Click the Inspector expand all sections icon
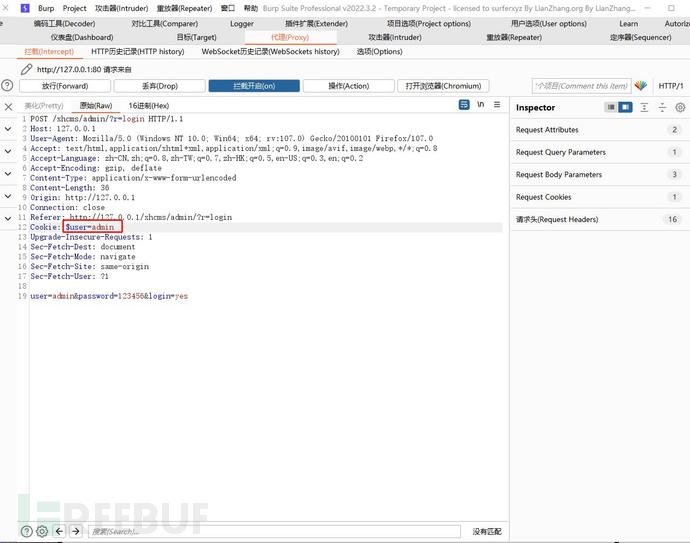The image size is (690, 543). [x=644, y=107]
